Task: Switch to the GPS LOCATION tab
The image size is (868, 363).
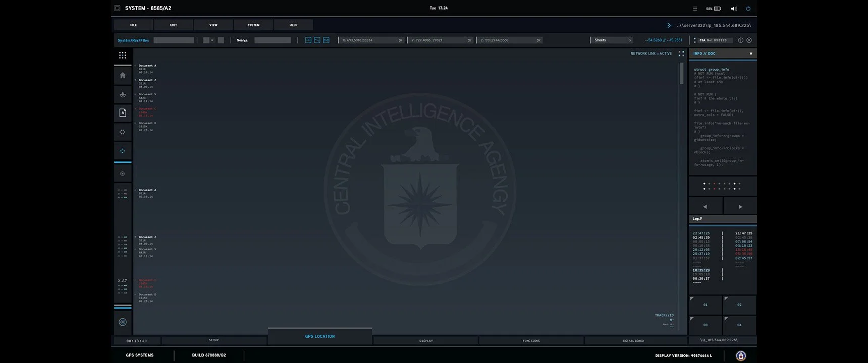Action: 320,336
